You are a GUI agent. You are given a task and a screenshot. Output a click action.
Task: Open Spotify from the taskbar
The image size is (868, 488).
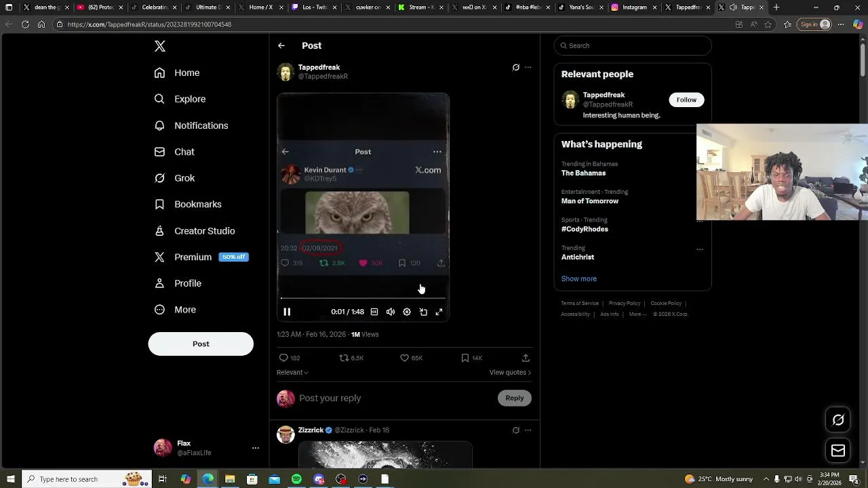(x=296, y=479)
